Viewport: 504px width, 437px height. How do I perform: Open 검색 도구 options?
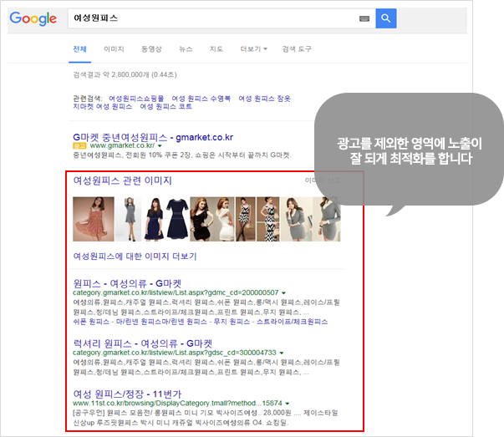[x=297, y=48]
